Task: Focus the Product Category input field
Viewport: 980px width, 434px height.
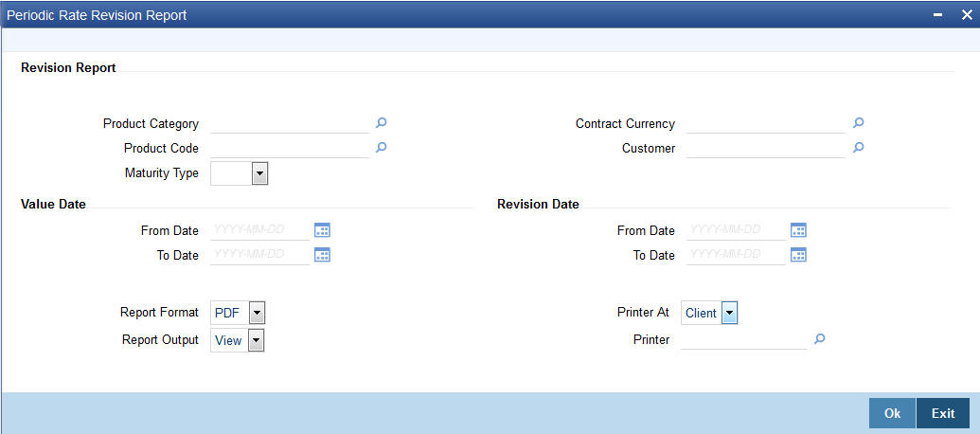Action: 290,124
